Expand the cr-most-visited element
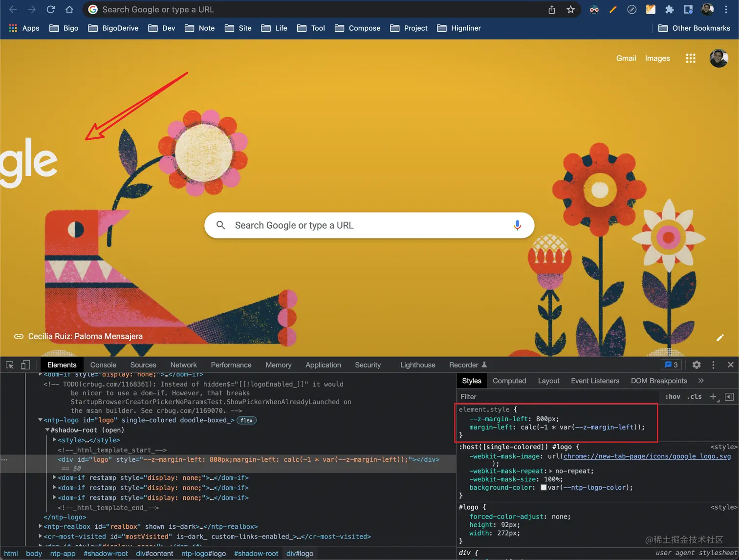Screen dimensions: 739x560 click(x=40, y=537)
